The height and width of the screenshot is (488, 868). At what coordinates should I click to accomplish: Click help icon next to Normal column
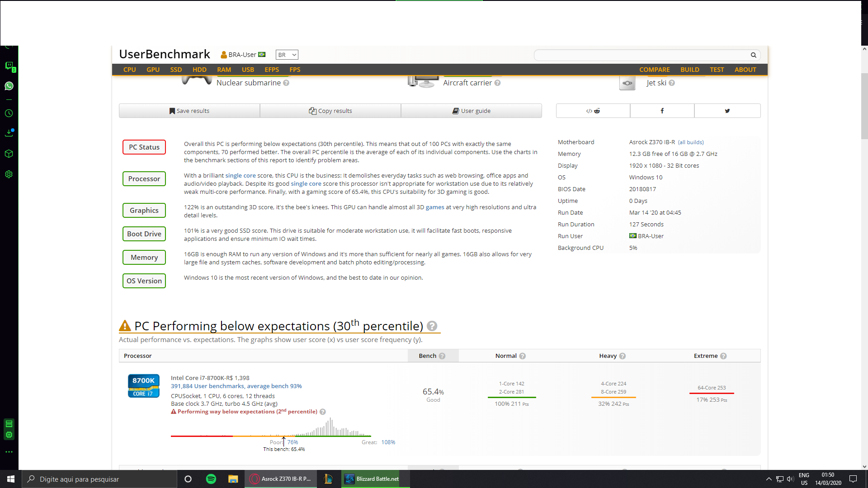(x=522, y=356)
